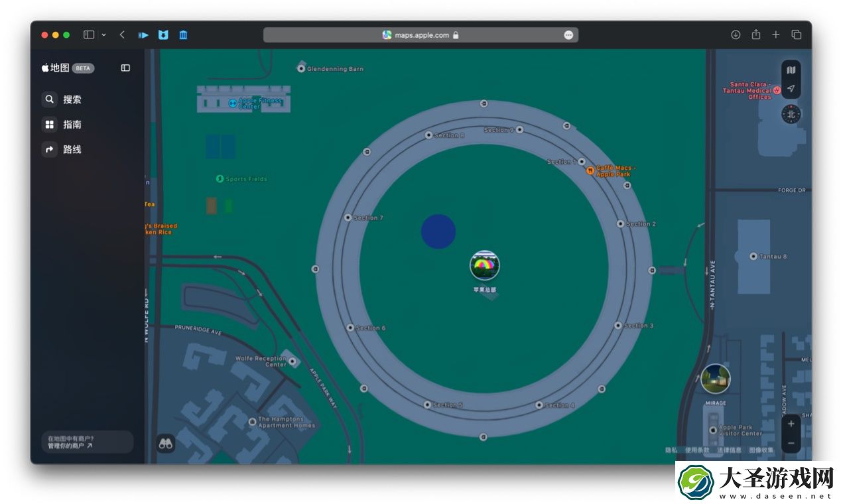Screen dimensions: 841x504
Task: Select the Tantau 8 marker
Action: pyautogui.click(x=753, y=256)
